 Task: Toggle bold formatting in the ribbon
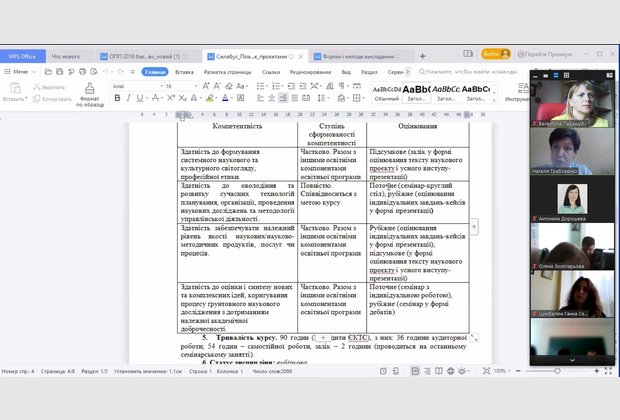click(116, 99)
